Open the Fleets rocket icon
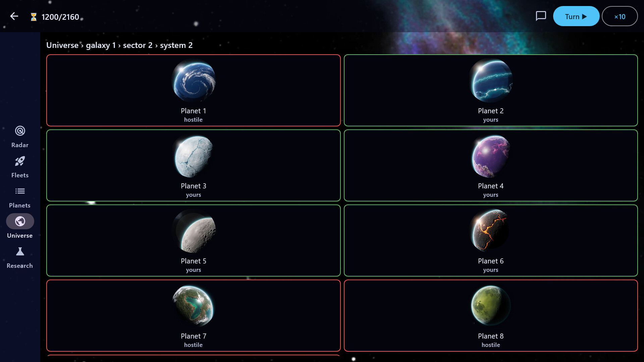The width and height of the screenshot is (644, 362). [x=20, y=161]
